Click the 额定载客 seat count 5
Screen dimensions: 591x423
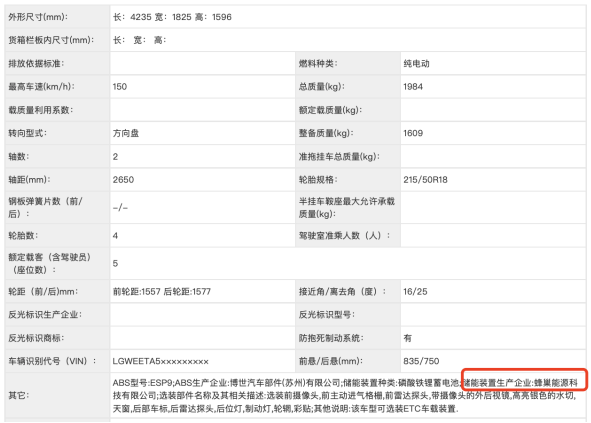pos(115,263)
